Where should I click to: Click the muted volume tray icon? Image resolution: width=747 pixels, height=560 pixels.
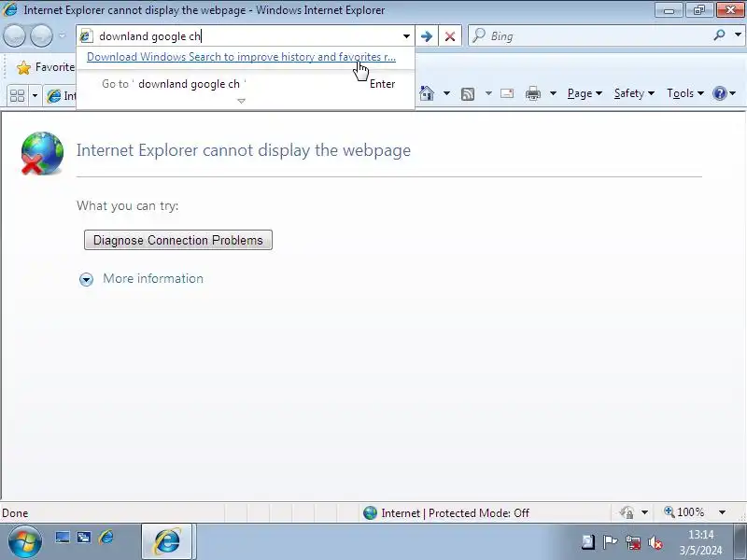655,542
